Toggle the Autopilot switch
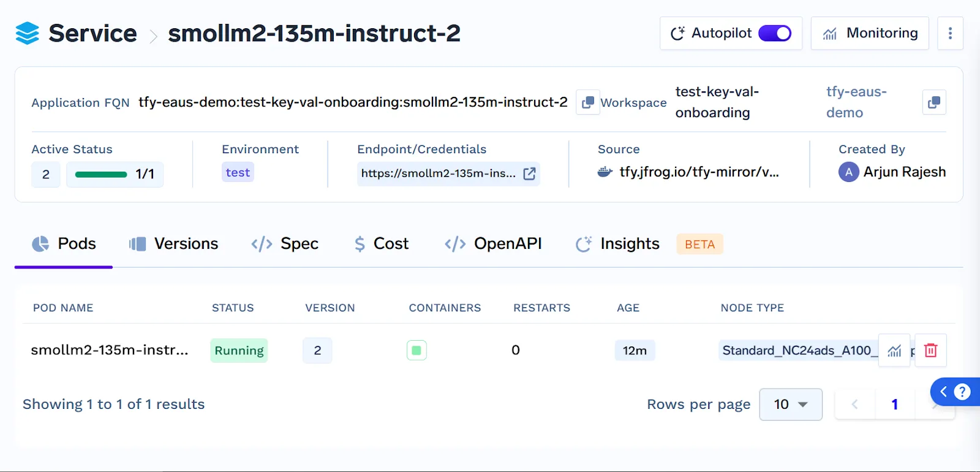 pyautogui.click(x=775, y=33)
